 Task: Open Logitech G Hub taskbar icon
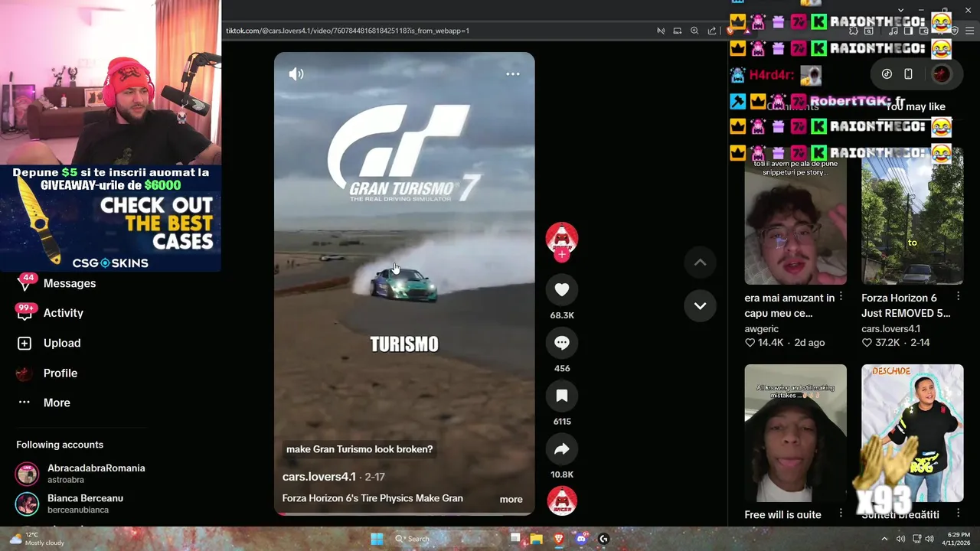pyautogui.click(x=603, y=539)
